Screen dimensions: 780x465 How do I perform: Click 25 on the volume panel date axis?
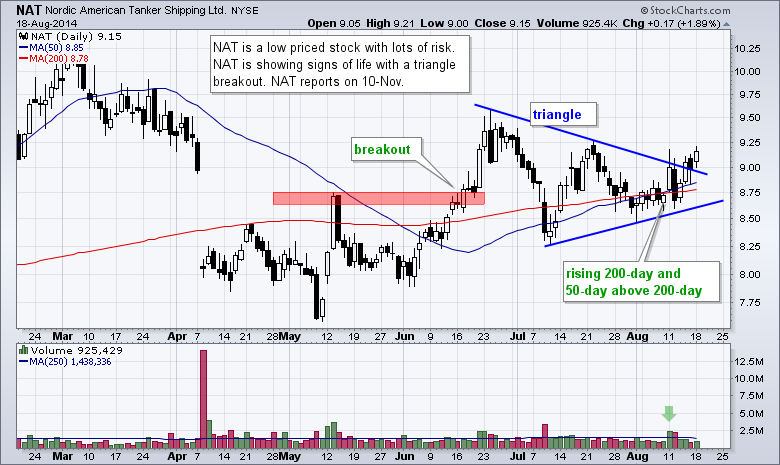723,456
